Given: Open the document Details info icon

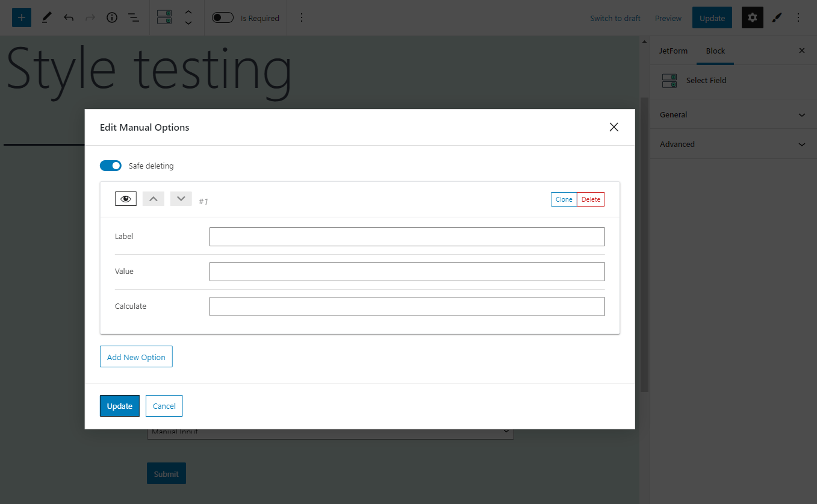Looking at the screenshot, I should [111, 17].
